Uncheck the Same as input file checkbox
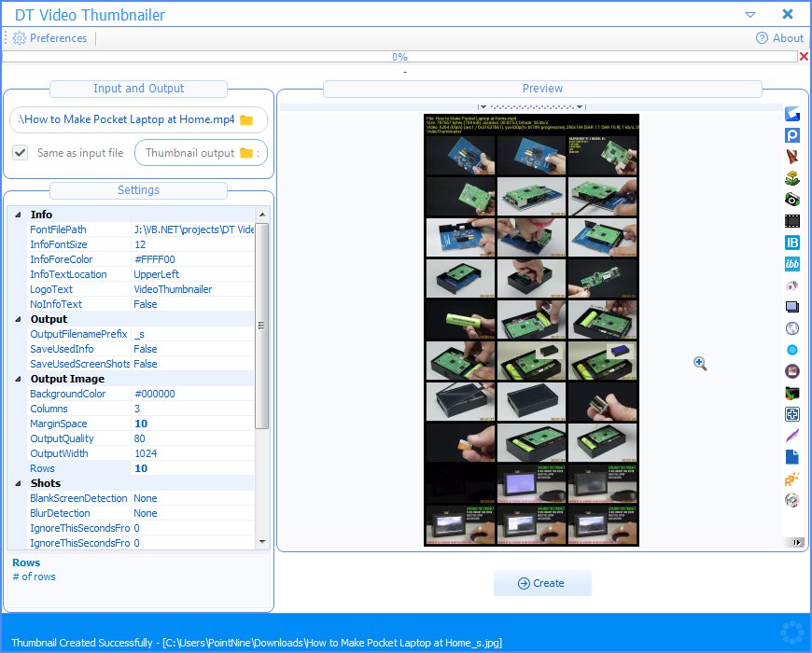The image size is (812, 653). click(x=21, y=153)
